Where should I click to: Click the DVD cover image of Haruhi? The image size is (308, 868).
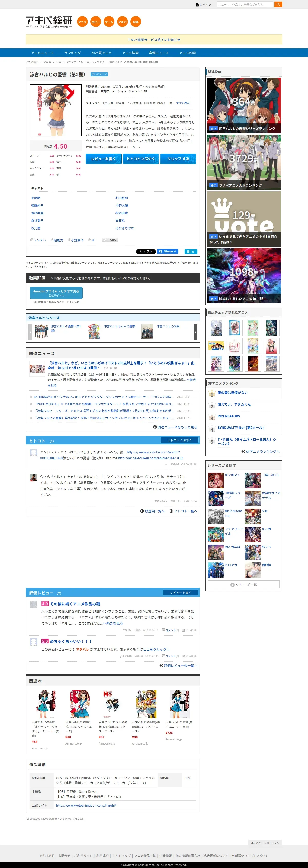click(x=56, y=110)
